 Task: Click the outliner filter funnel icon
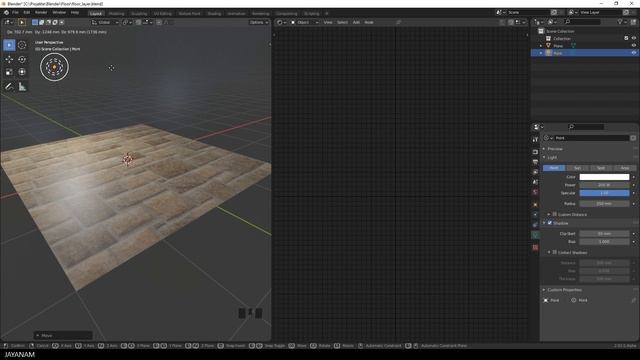click(620, 22)
